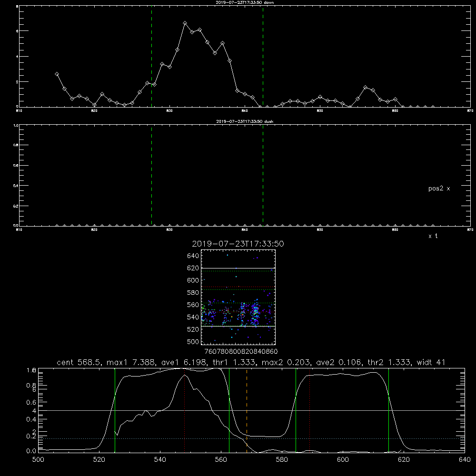Screen dimensions: 476x476
Task: Click bottom plot x-axis label 520
Action: point(99,460)
